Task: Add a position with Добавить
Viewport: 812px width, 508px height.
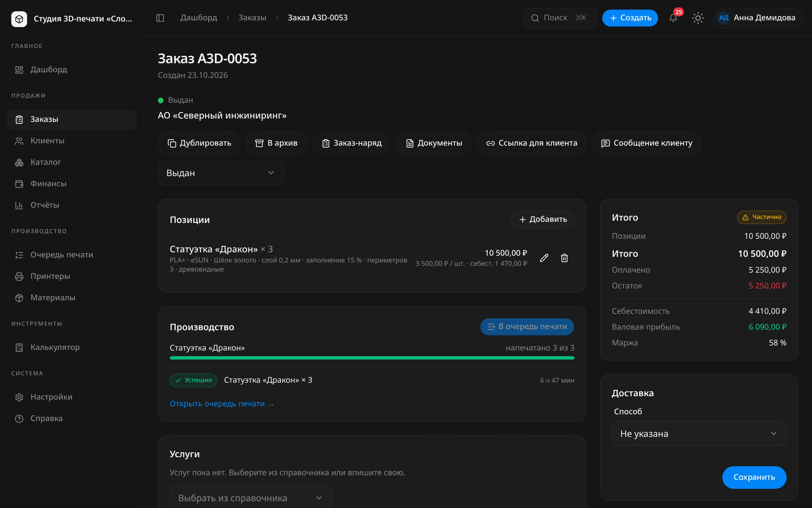Action: point(542,219)
